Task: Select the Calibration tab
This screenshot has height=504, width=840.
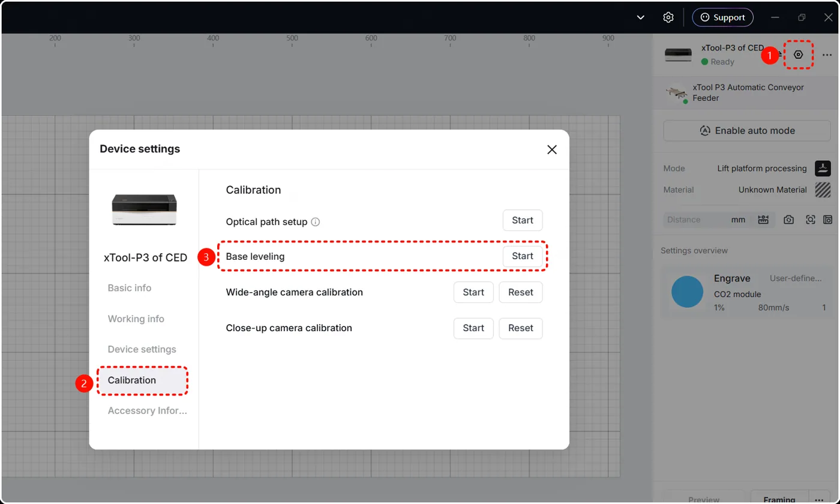Action: tap(143, 380)
